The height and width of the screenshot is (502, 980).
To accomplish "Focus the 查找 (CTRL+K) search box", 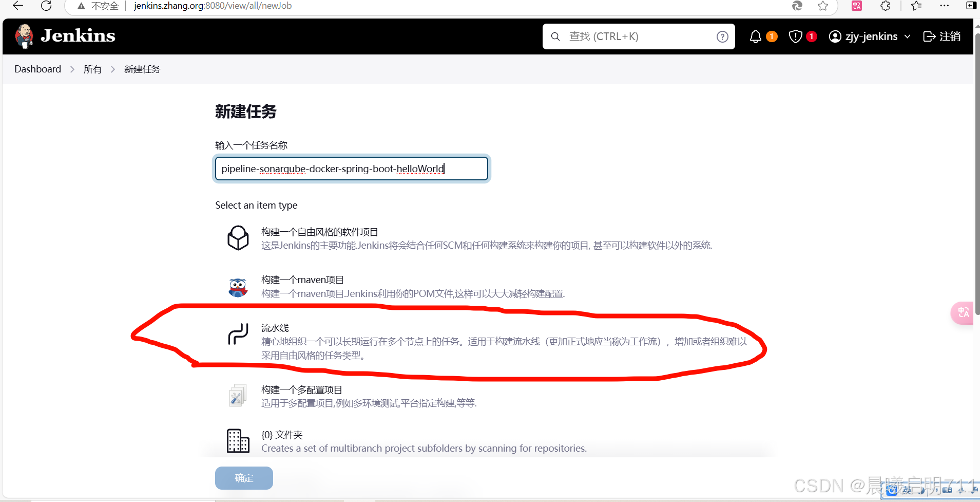I will [639, 36].
